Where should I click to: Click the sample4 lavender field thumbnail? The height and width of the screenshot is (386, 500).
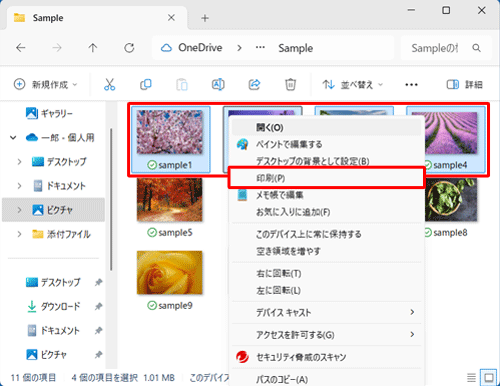pos(451,133)
